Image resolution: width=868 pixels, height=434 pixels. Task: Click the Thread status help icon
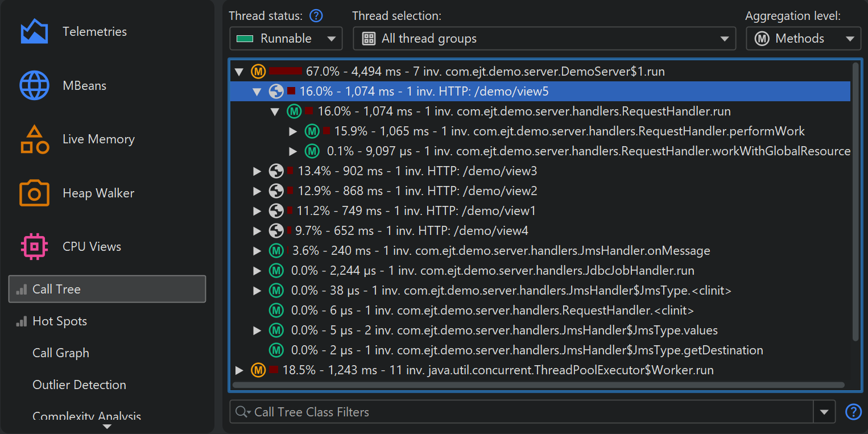click(316, 16)
